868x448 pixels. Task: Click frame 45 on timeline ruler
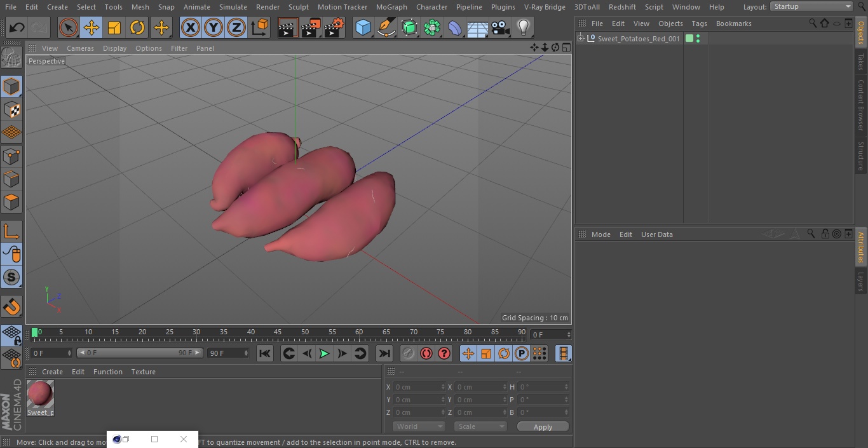pos(278,332)
